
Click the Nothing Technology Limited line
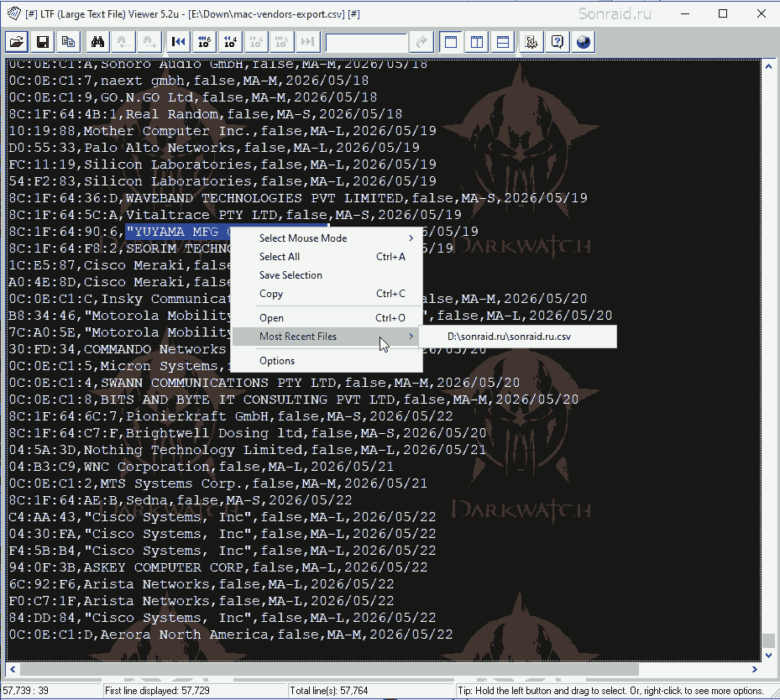point(247,450)
